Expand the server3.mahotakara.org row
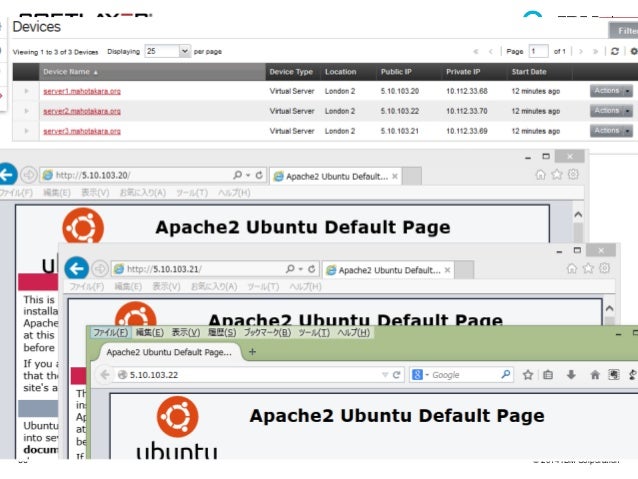The width and height of the screenshot is (638, 479). click(26, 131)
